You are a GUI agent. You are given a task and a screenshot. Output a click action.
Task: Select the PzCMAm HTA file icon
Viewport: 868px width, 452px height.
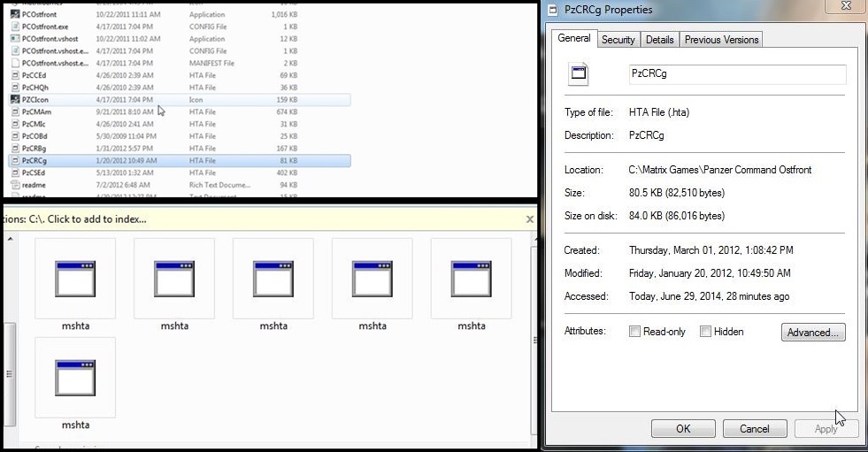pos(15,111)
